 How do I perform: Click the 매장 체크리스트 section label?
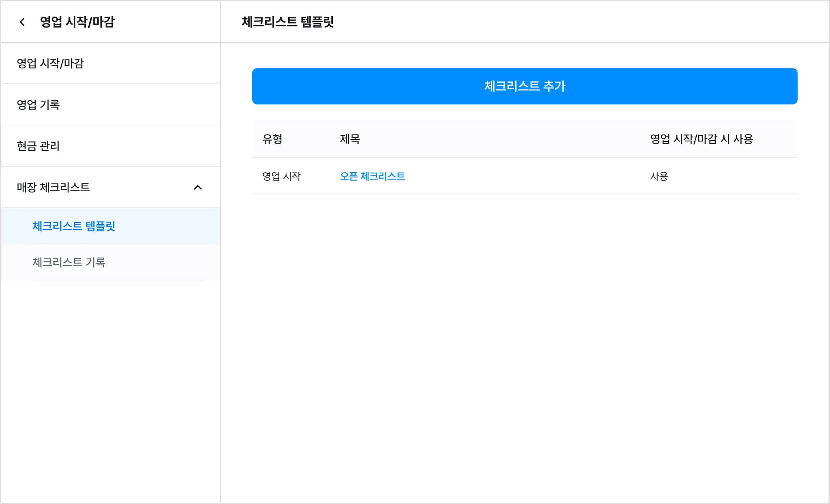pyautogui.click(x=53, y=188)
